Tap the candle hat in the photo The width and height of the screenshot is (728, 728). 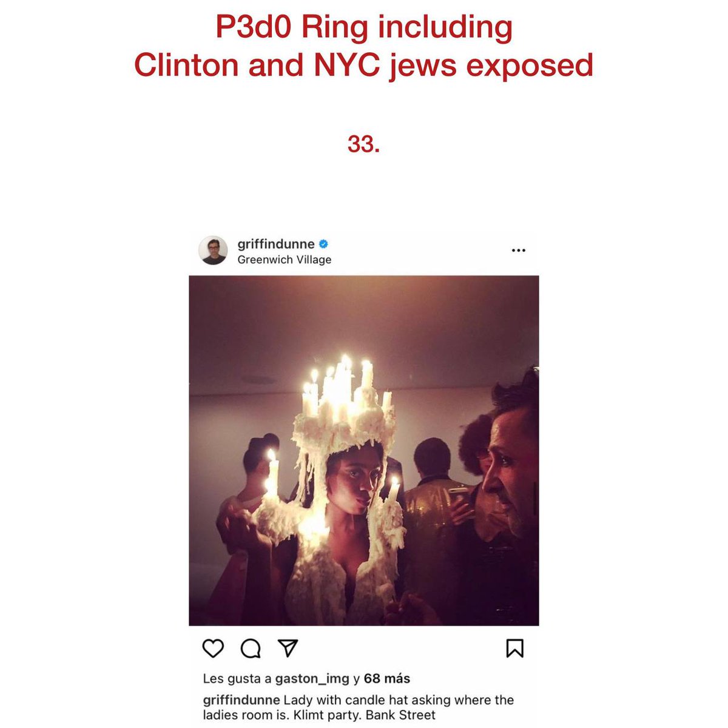pos(342,406)
